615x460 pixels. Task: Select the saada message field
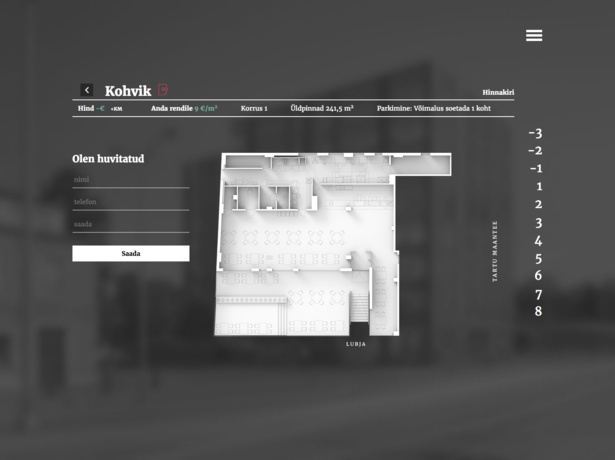[130, 225]
